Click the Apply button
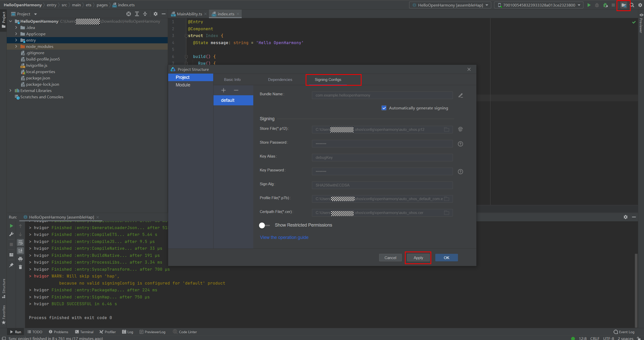Image resolution: width=644 pixels, height=340 pixels. click(x=418, y=258)
